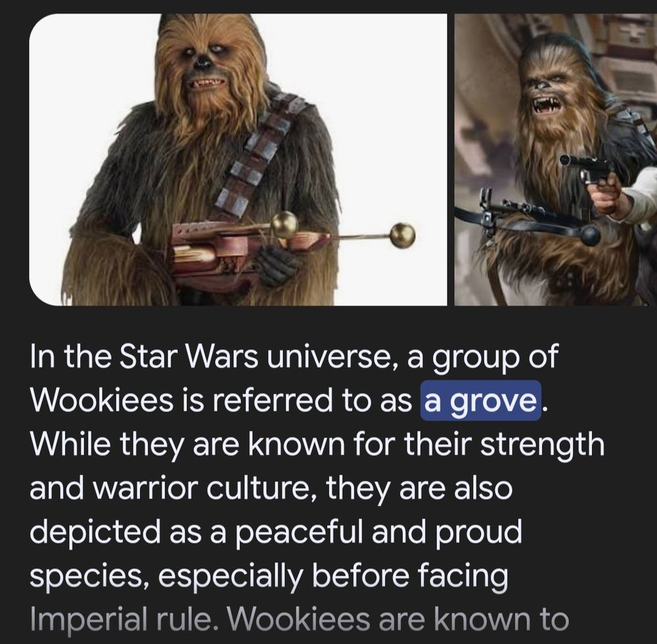Tap the right Wookiee's open mouth

pos(548,107)
